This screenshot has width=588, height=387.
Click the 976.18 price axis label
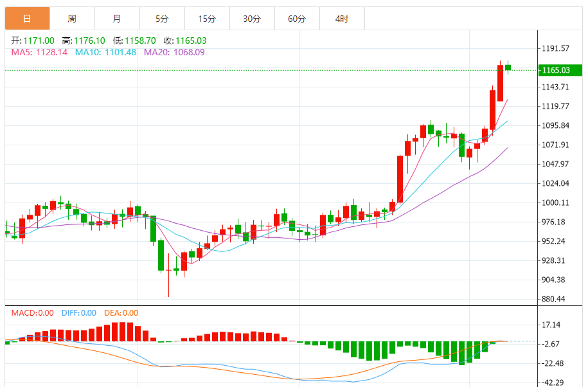[553, 222]
